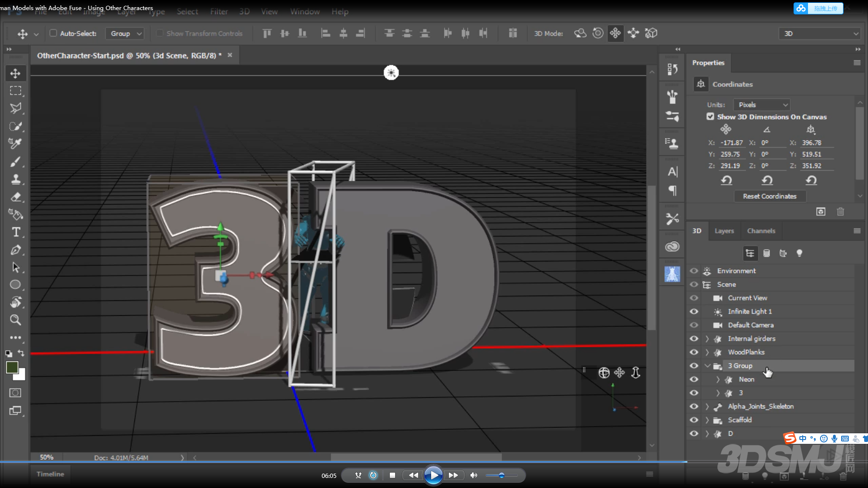Open the 3D workspace dropdown
This screenshot has width=868, height=488.
click(x=820, y=34)
